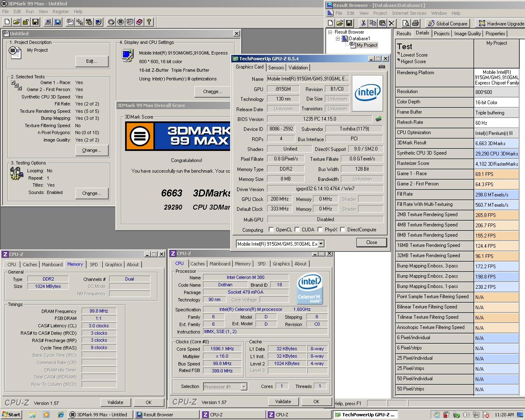Click the media player quick launch icon on taskbar
The height and width of the screenshot is (420, 525).
click(46, 415)
